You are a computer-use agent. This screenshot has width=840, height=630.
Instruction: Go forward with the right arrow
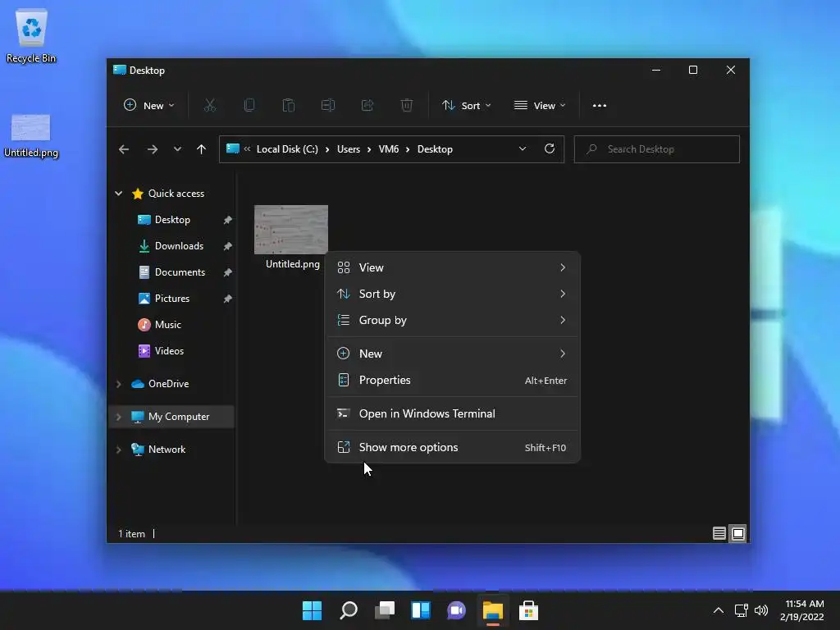[x=152, y=149]
